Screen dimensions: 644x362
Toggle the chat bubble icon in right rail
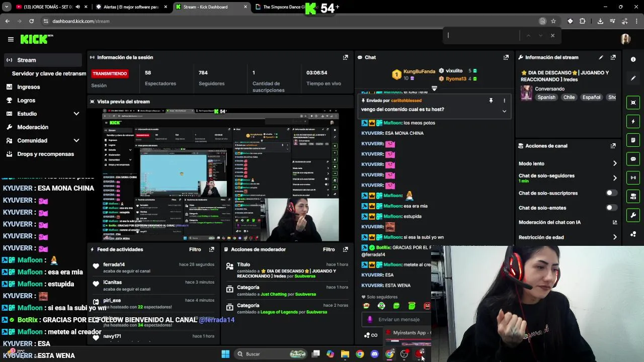(633, 159)
